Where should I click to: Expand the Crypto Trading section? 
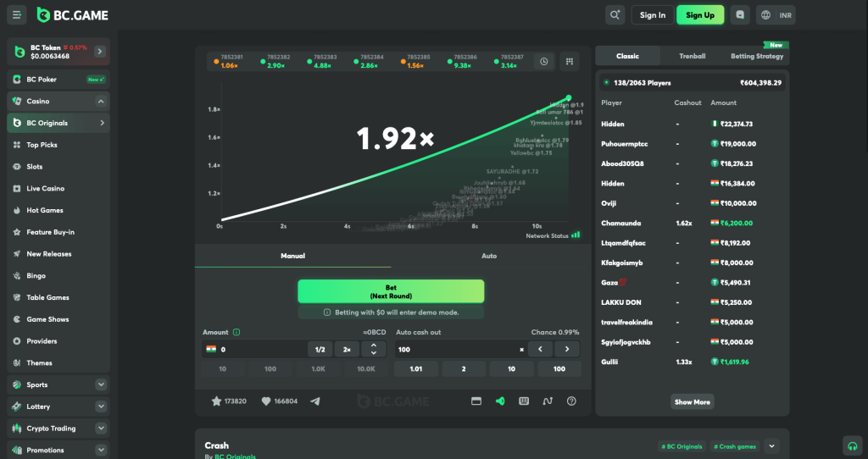click(x=101, y=428)
